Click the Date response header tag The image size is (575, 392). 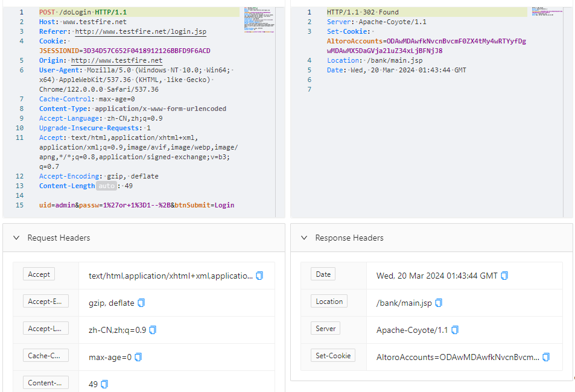point(323,274)
